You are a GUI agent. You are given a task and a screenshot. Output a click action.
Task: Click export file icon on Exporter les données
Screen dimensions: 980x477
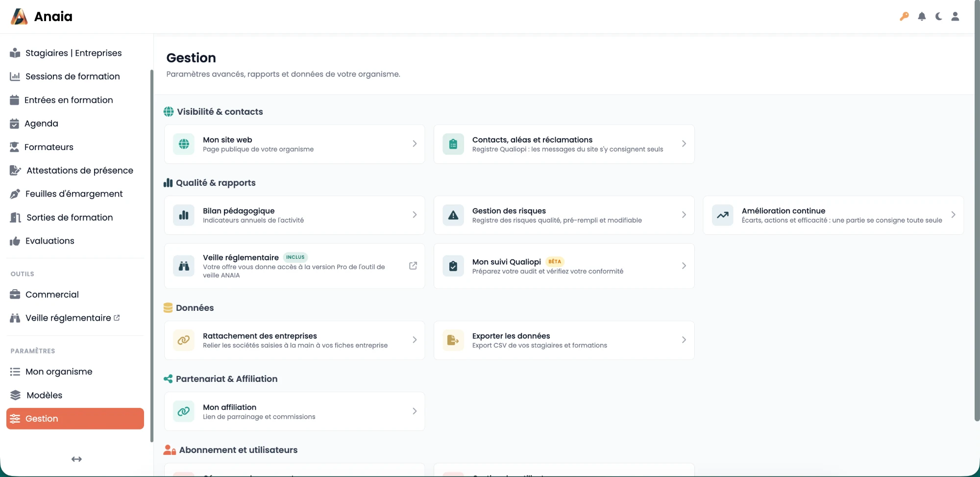point(453,340)
